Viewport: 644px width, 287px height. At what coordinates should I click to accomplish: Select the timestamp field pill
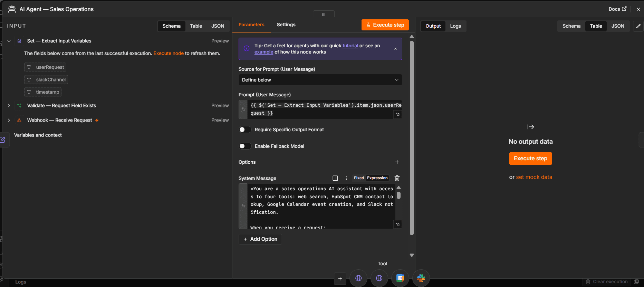[x=43, y=92]
